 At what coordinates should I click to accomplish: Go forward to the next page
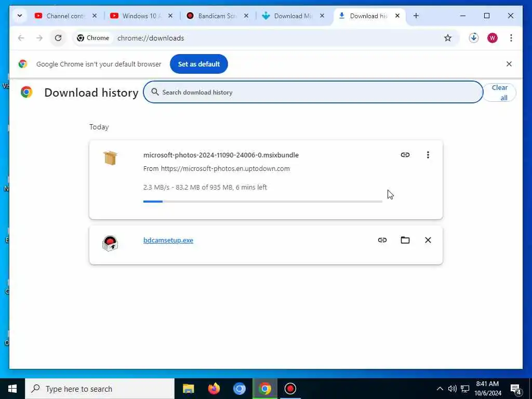[x=39, y=38]
